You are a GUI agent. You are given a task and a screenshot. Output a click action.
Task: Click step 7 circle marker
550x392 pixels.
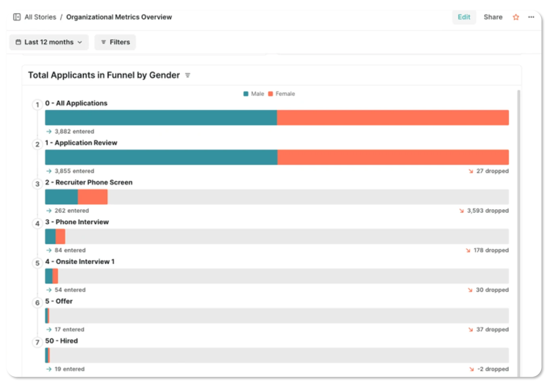(37, 342)
